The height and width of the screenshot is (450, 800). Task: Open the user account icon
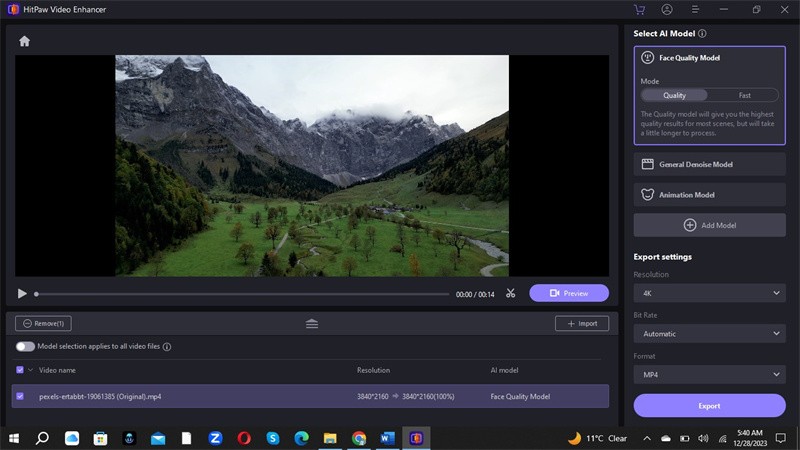(667, 9)
